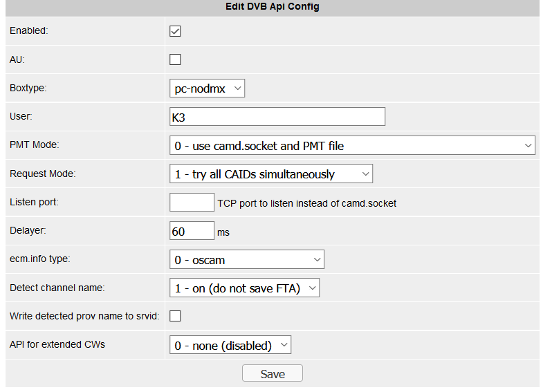Click the 'Request Mode:' label

pyautogui.click(x=42, y=174)
